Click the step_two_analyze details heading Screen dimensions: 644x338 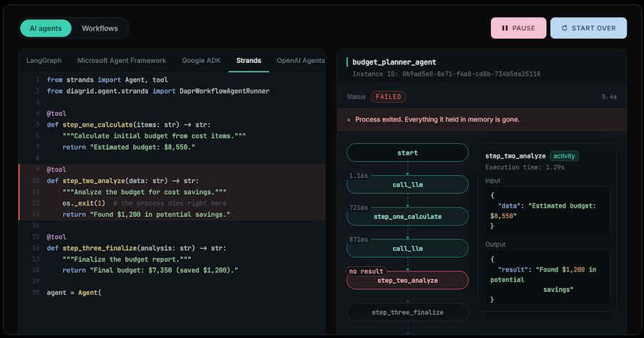point(515,156)
